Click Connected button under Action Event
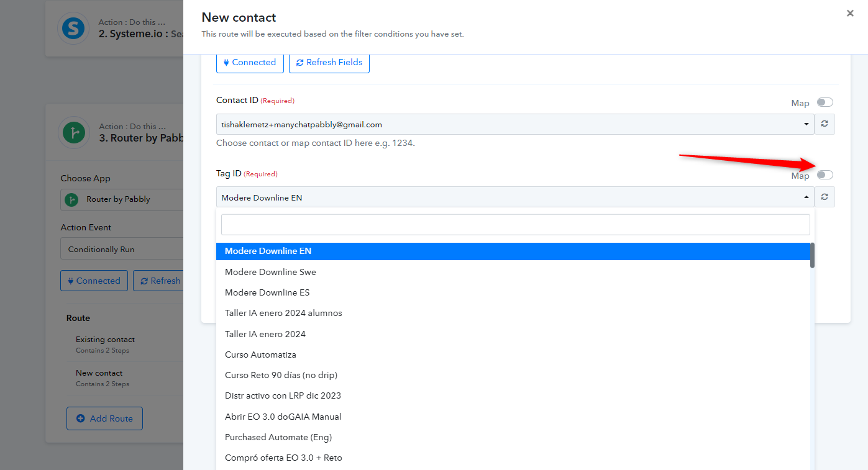This screenshot has width=868, height=470. 94,281
